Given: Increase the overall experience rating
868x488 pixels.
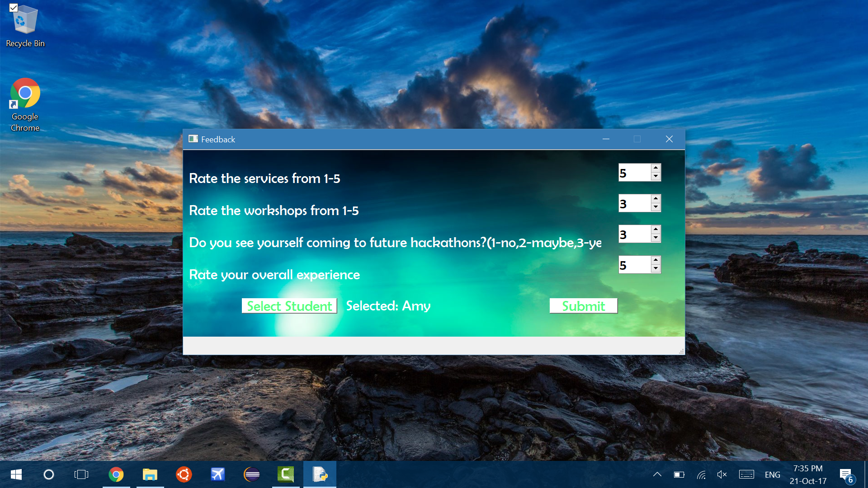Looking at the screenshot, I should (656, 260).
